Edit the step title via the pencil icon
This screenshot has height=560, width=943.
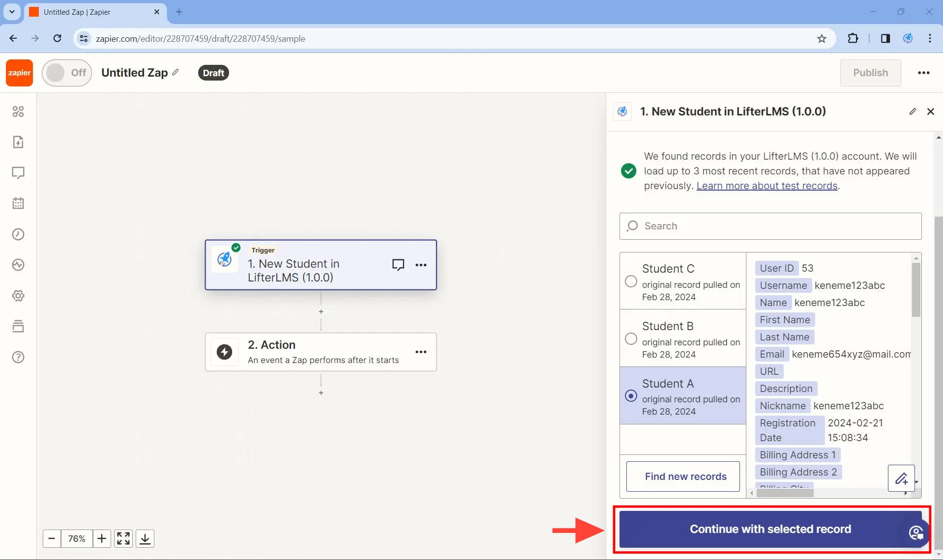point(913,112)
